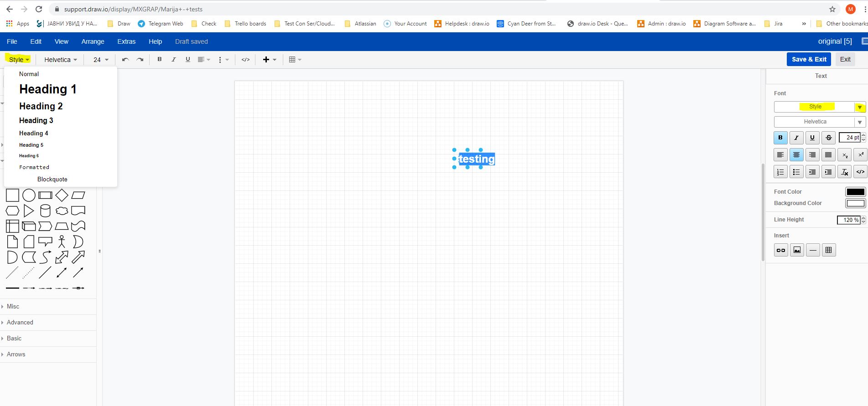Toggle italic in top toolbar
Image resolution: width=868 pixels, height=406 pixels.
(x=173, y=59)
